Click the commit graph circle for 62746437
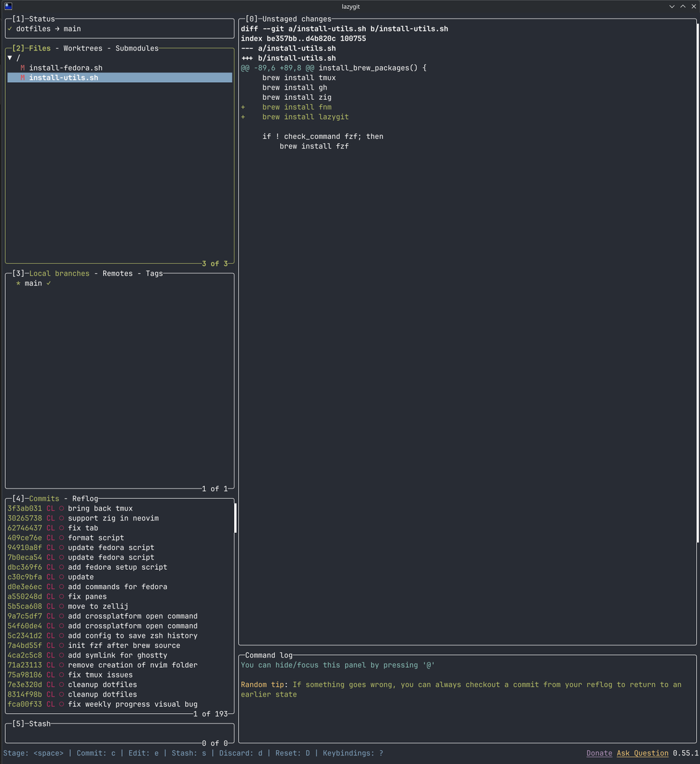 pos(62,528)
